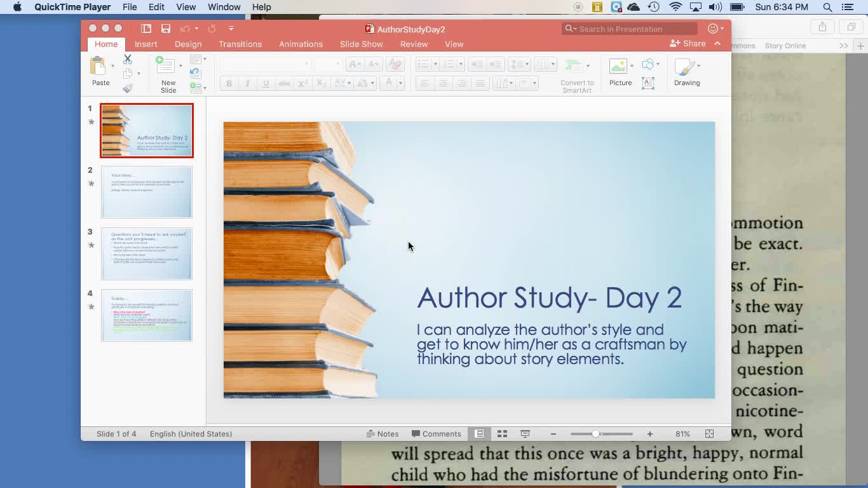Open the feedback smiley dropdown
This screenshot has height=488, width=868.
click(716, 29)
